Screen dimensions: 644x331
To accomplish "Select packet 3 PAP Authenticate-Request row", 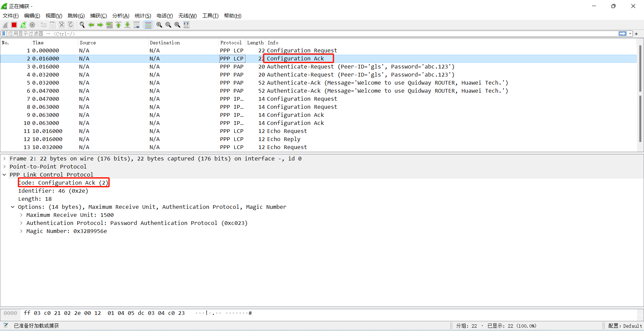I will tap(318, 66).
